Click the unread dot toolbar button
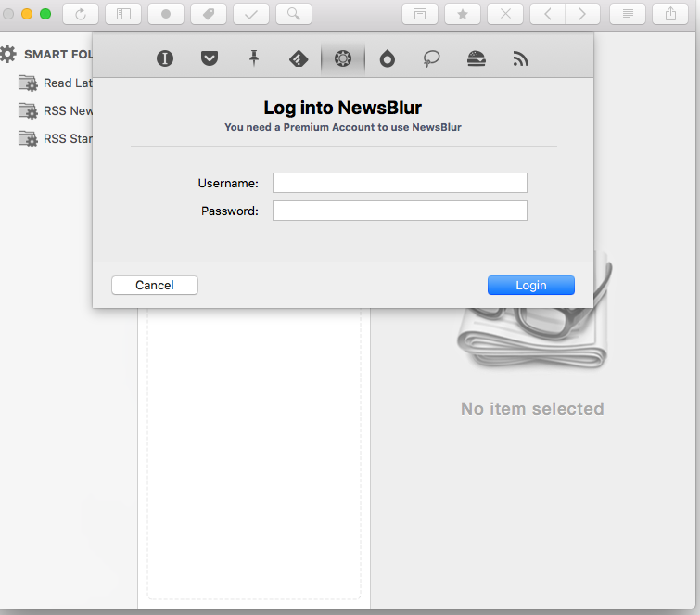The image size is (700, 615). coord(166,14)
